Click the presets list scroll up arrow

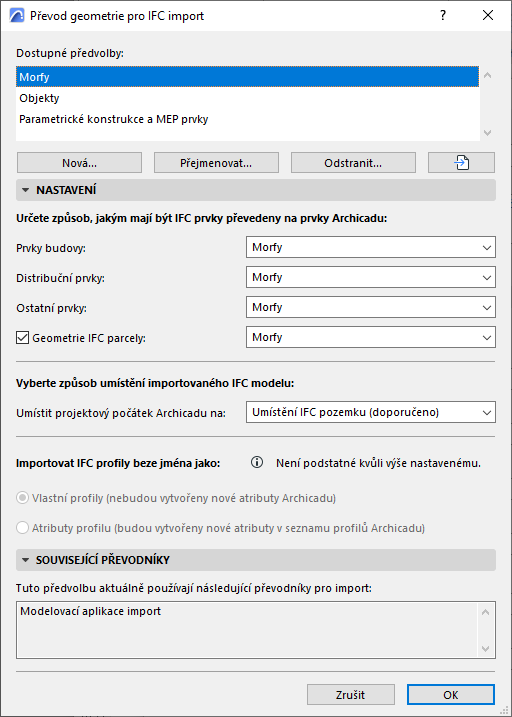coord(487,75)
